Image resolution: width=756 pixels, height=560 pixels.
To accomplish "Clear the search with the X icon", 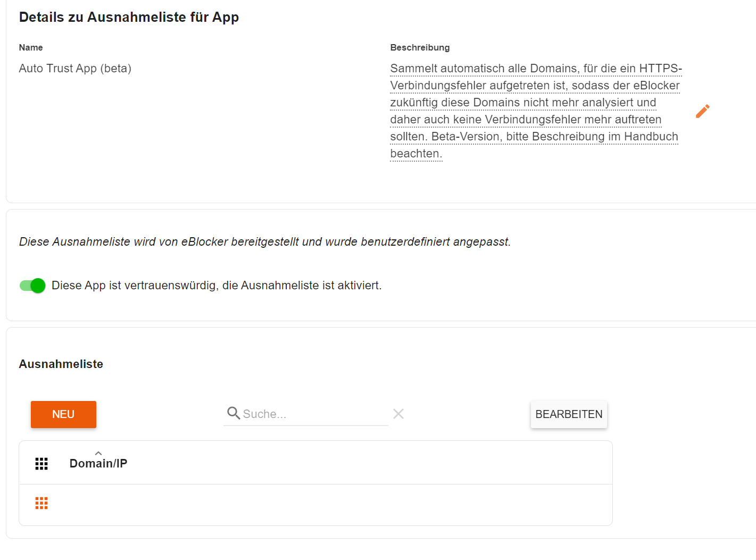I will pos(398,414).
